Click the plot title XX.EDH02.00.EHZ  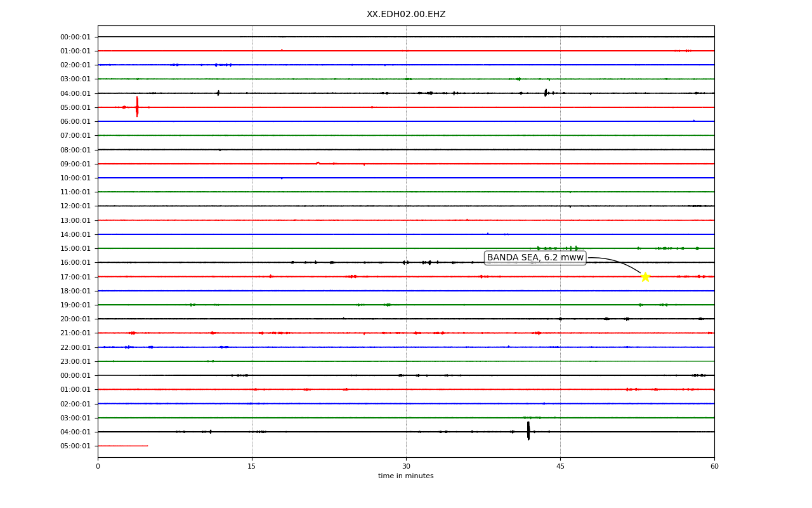(x=406, y=14)
